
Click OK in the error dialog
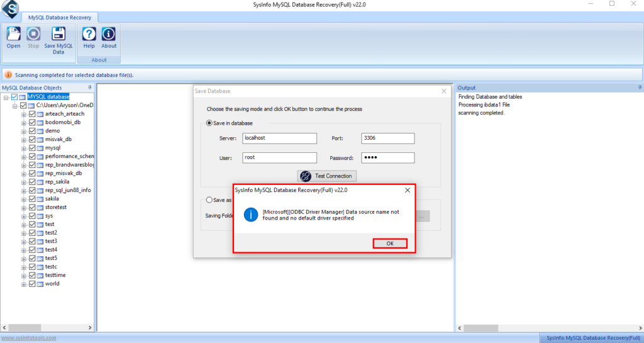(x=389, y=244)
